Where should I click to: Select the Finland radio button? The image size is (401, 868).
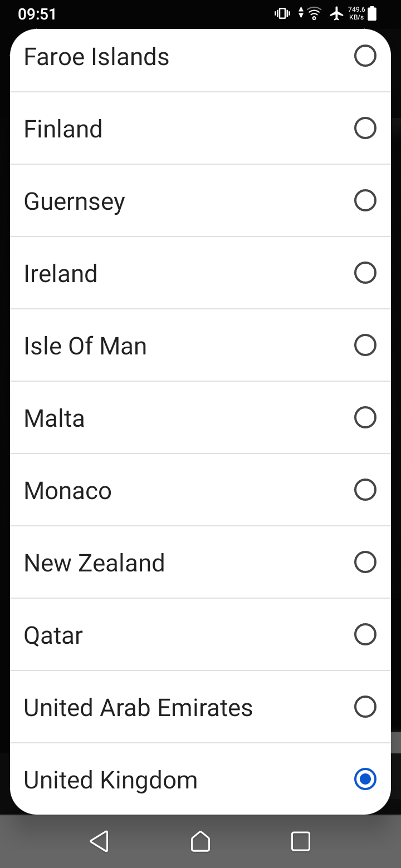[365, 128]
